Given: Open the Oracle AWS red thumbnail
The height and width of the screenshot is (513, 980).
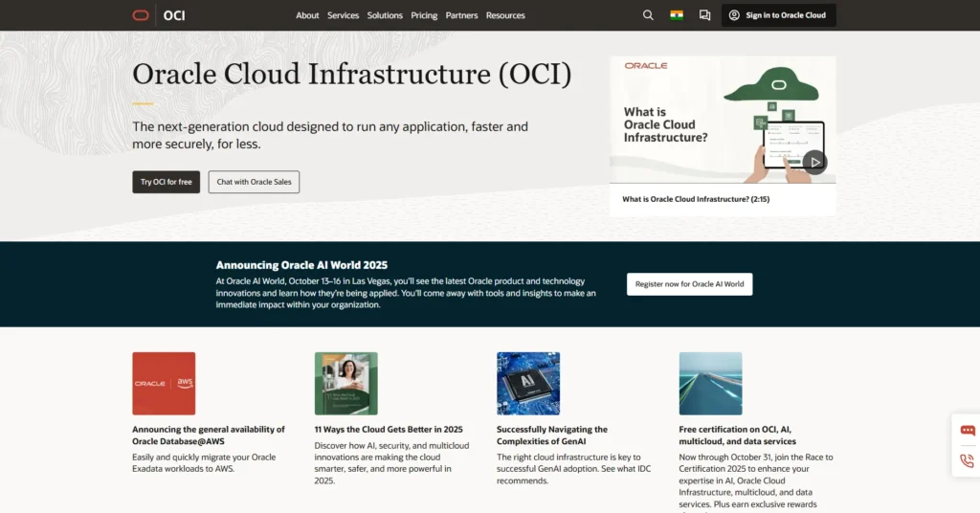Looking at the screenshot, I should (x=164, y=384).
